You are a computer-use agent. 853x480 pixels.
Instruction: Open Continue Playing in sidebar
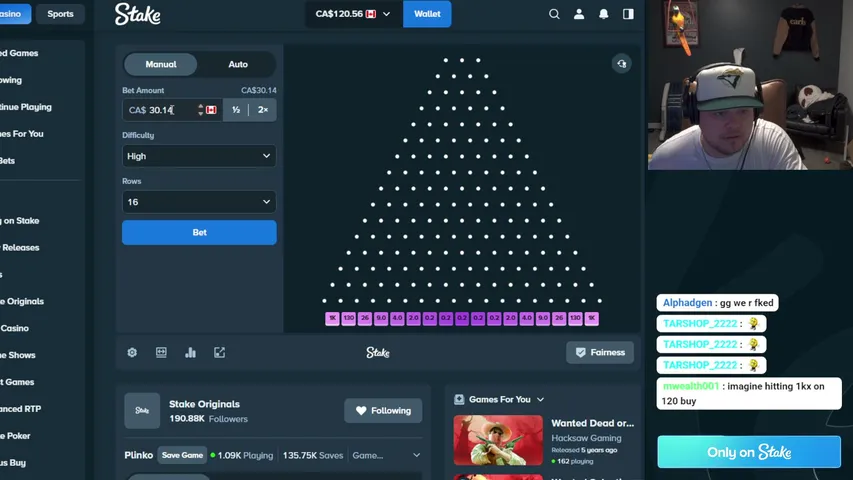[x=26, y=107]
